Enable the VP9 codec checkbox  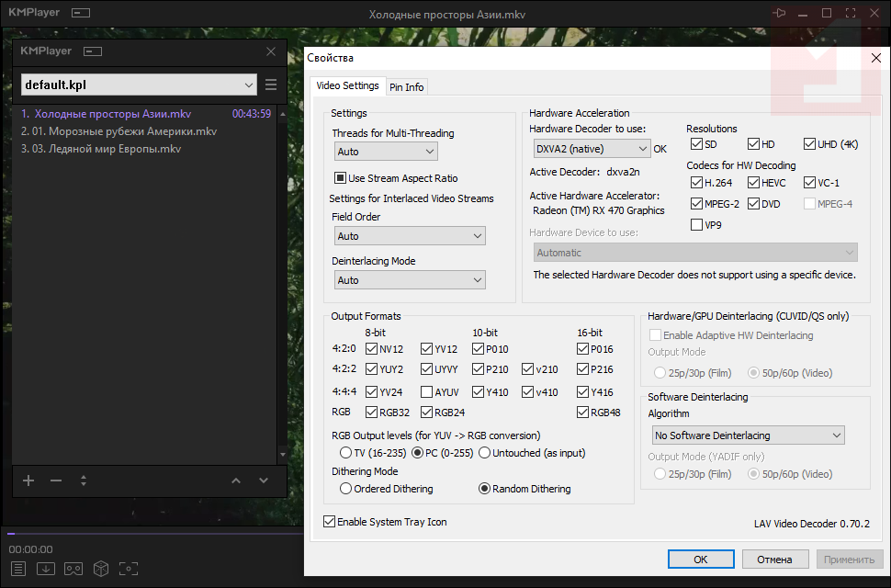pyautogui.click(x=697, y=224)
